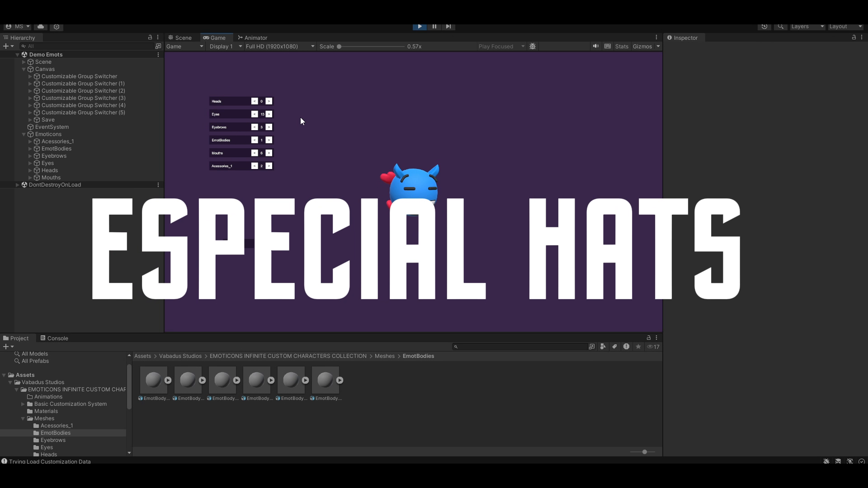The image size is (868, 488).
Task: Select the EventSystem object
Action: click(x=52, y=127)
